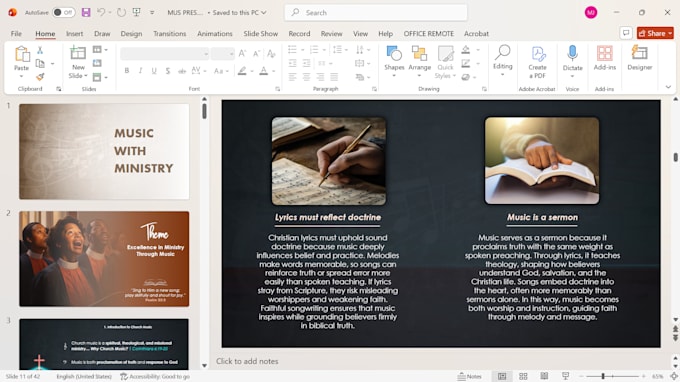Activate the Format Painter brush
Viewport: 680px width, 382px height.
point(40,77)
